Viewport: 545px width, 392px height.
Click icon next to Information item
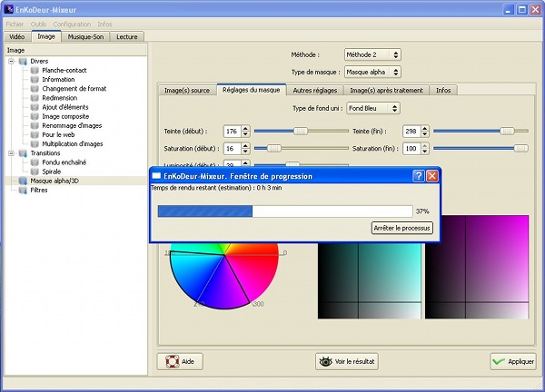coord(35,80)
